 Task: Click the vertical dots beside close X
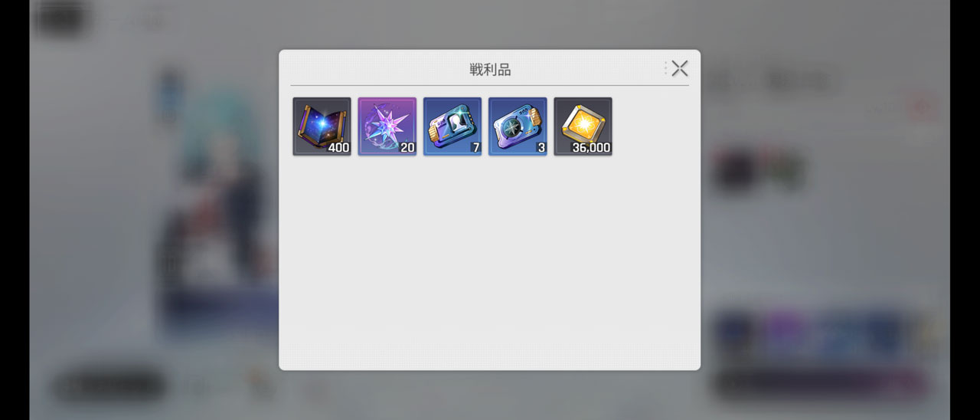[x=665, y=69]
